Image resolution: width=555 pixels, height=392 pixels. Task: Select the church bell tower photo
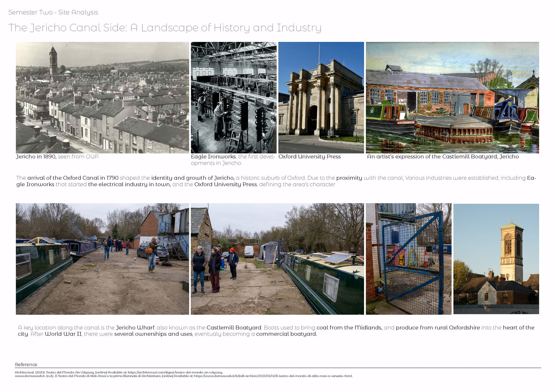[x=496, y=259]
